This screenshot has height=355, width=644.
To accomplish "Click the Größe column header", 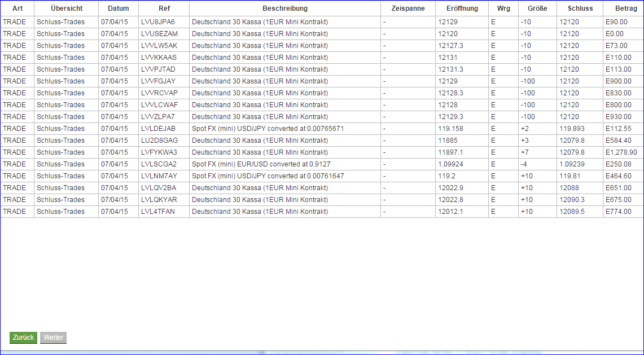I will coord(536,8).
